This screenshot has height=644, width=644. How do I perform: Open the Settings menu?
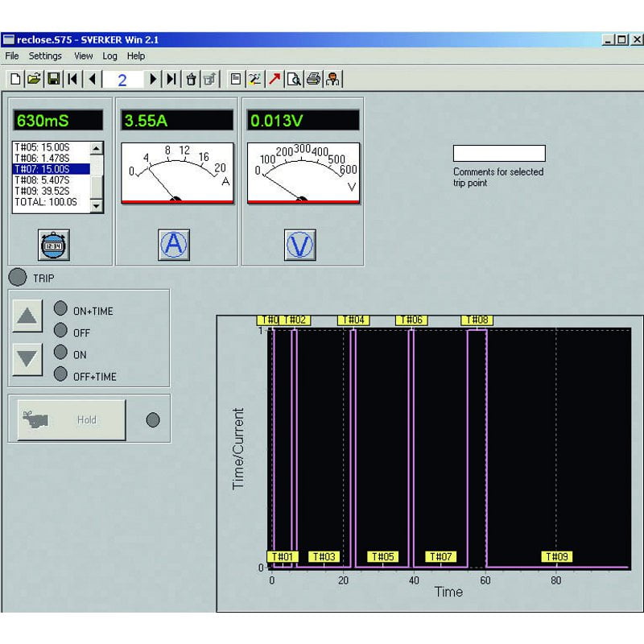[x=45, y=56]
